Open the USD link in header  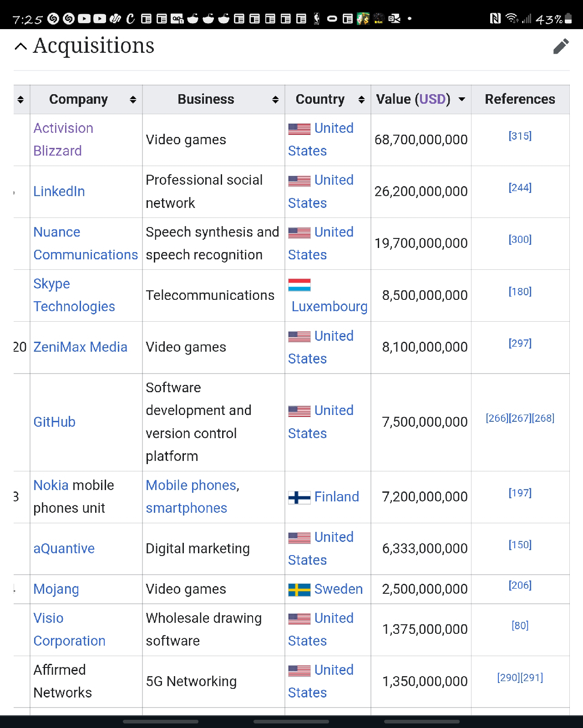(x=432, y=99)
